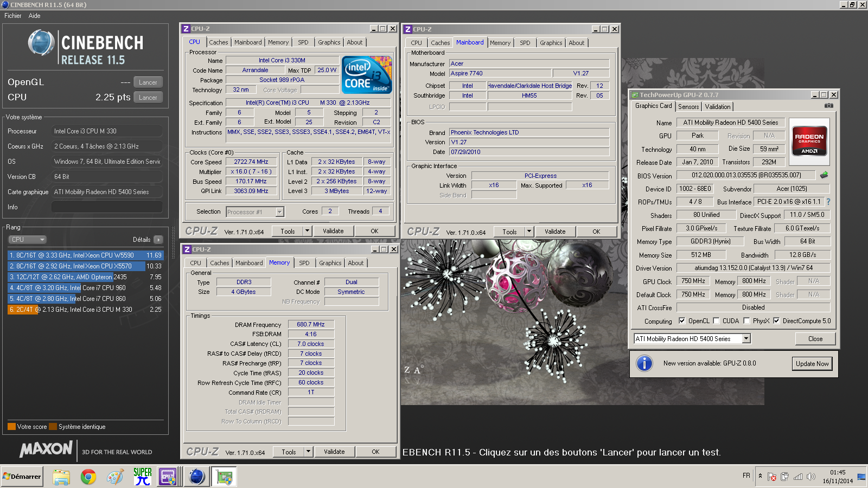Click Validate in CPU-Z CPU window

coord(333,231)
